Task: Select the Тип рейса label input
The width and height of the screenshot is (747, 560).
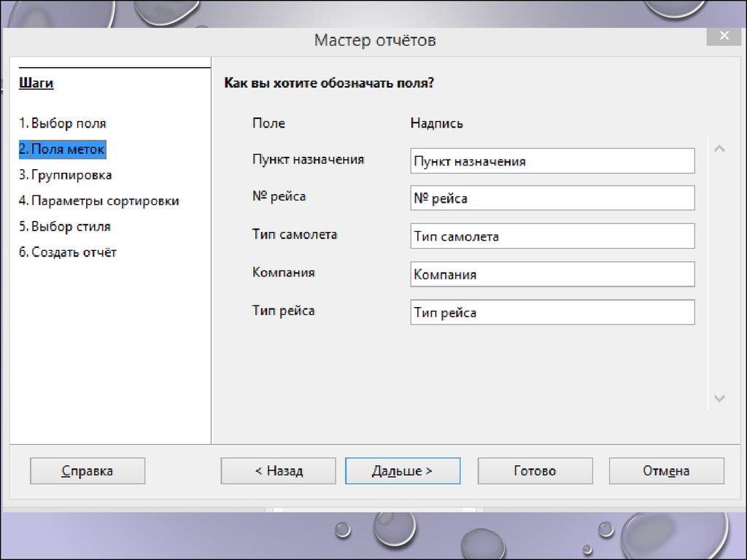Action: (x=552, y=313)
